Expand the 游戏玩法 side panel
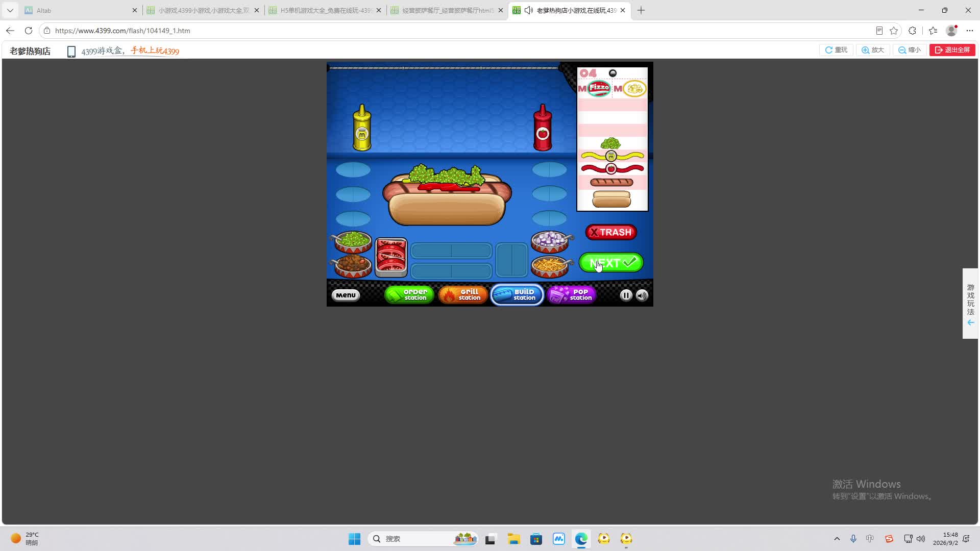Screen dimensions: 980x551 point(970,304)
